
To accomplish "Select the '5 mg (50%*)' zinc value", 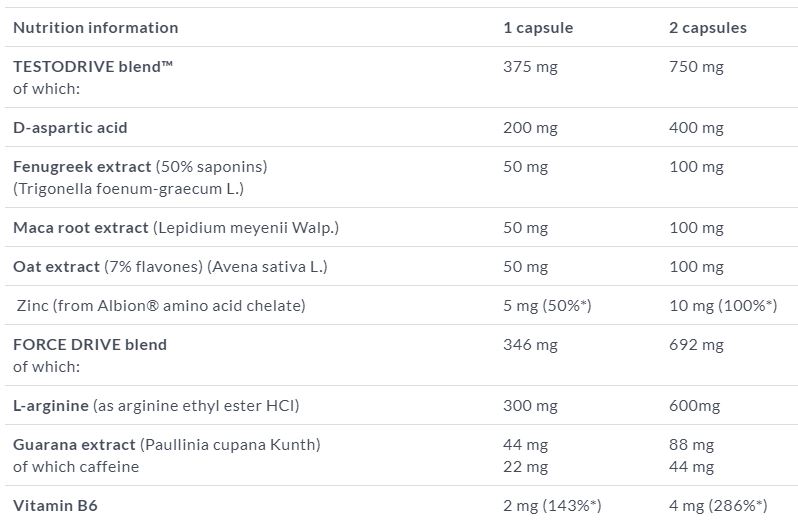I will point(547,306).
